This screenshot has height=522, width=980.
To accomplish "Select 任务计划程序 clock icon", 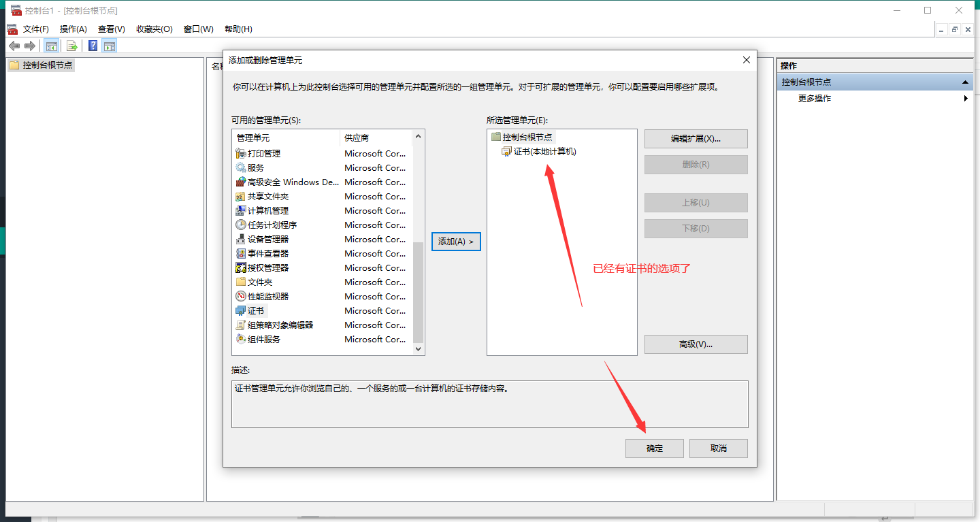I will pyautogui.click(x=241, y=225).
